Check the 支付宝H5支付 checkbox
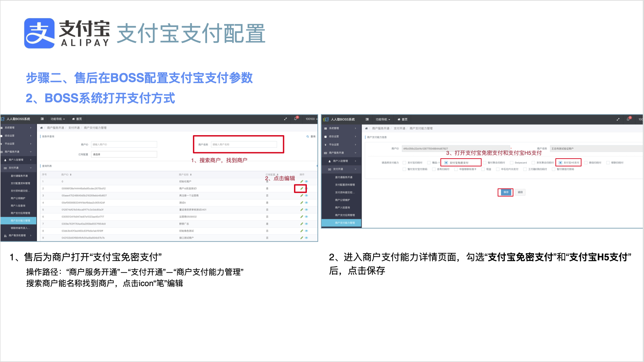This screenshot has height=362, width=644. point(561,163)
